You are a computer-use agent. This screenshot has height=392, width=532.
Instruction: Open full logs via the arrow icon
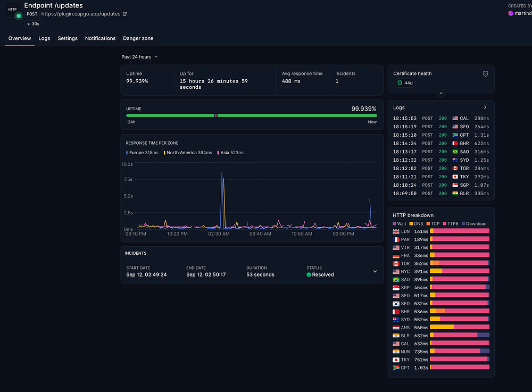pyautogui.click(x=485, y=107)
